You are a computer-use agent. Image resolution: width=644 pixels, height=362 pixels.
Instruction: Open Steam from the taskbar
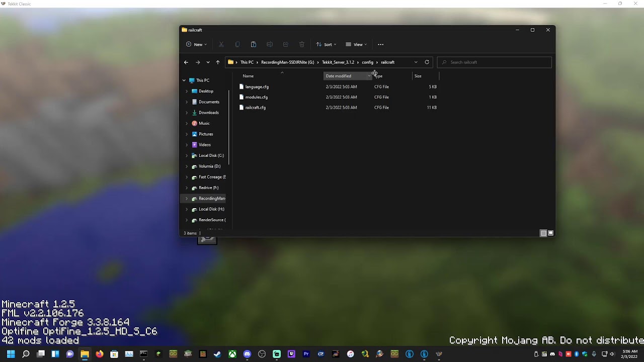tap(217, 354)
